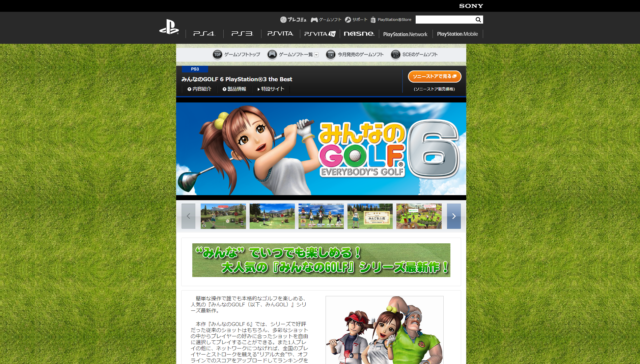Show next screenshots with right arrow
The image size is (640, 364).
coord(454,216)
